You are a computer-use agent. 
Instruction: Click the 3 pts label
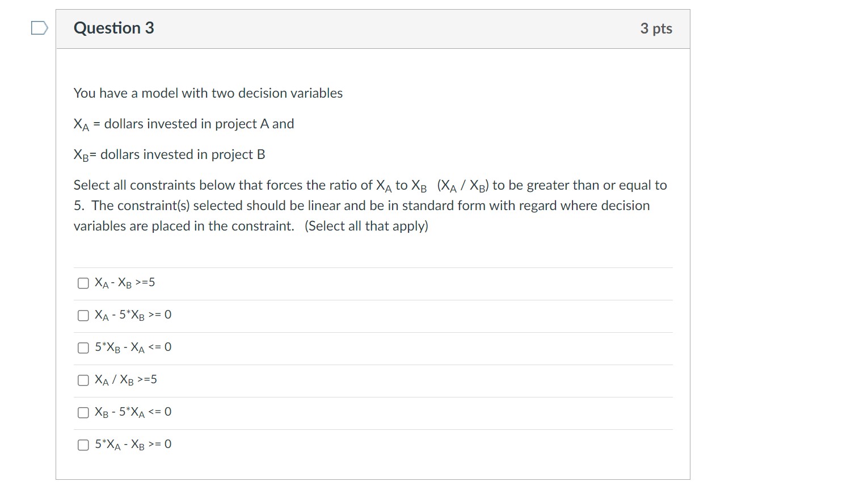point(656,27)
